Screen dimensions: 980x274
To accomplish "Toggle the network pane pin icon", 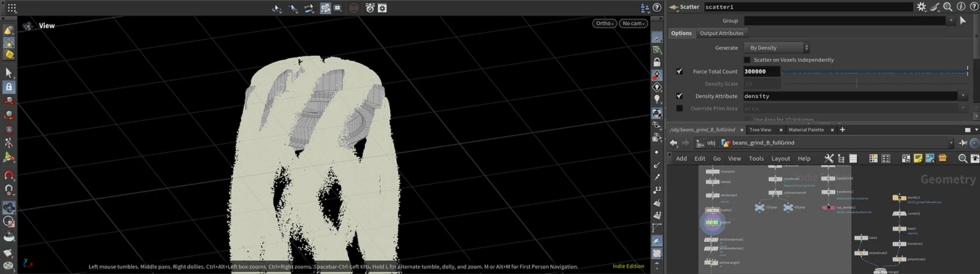I will click(964, 143).
